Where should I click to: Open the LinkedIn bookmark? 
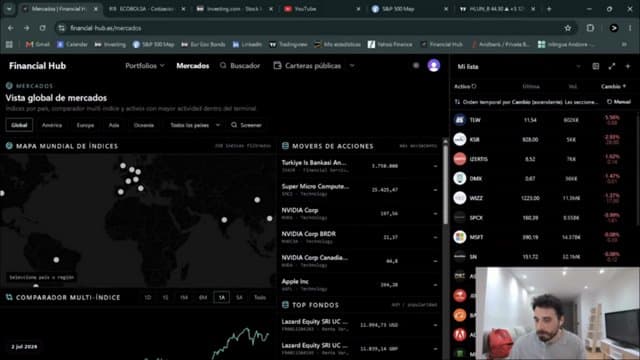click(x=247, y=44)
